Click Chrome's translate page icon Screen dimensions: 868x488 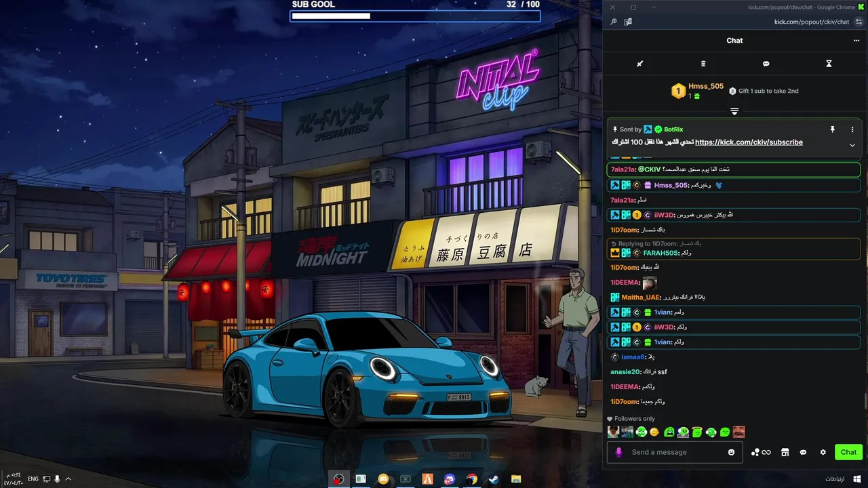point(628,22)
